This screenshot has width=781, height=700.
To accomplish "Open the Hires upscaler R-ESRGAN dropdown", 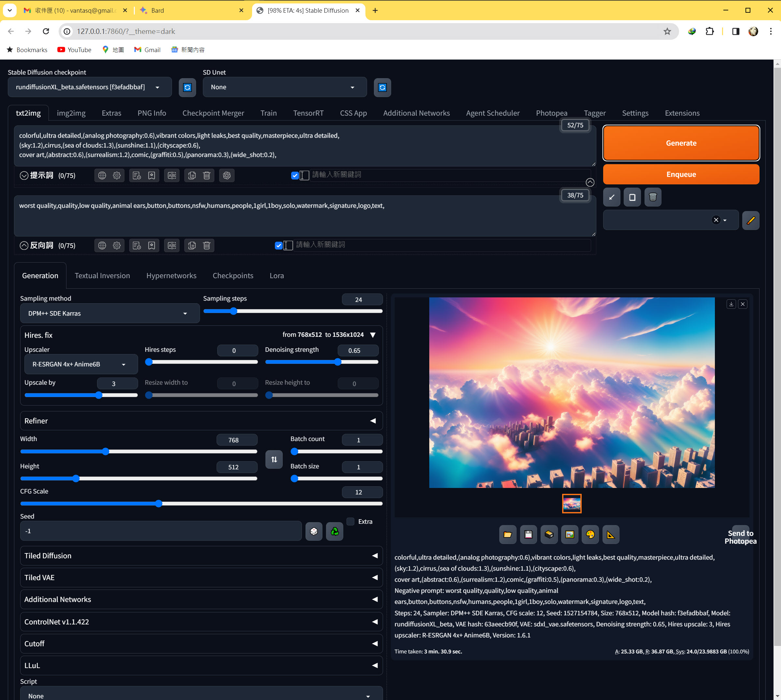I will [81, 364].
